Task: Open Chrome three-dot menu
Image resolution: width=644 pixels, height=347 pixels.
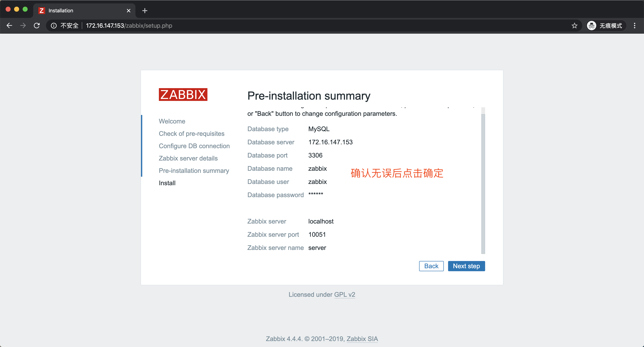Action: [634, 26]
